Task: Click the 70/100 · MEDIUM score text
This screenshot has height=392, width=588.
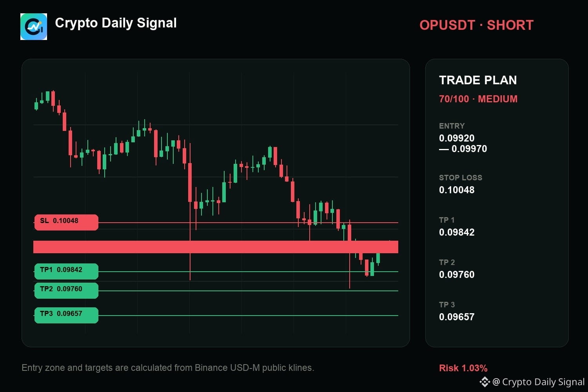Action: [478, 99]
